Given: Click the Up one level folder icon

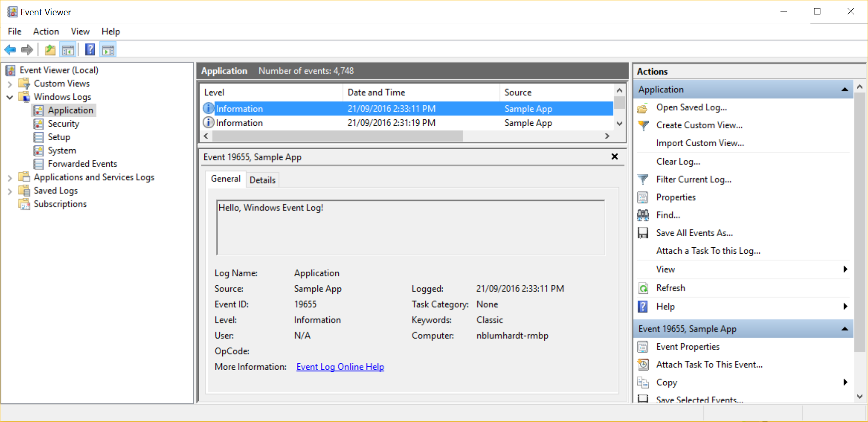Looking at the screenshot, I should click(x=50, y=50).
